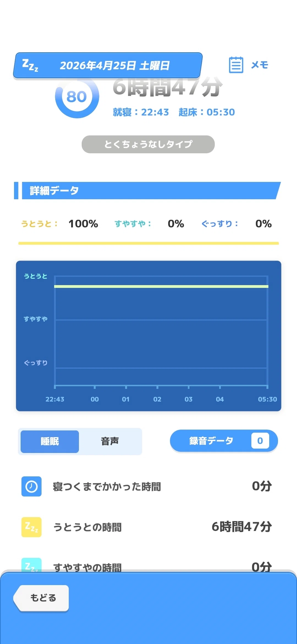Tap the sleep score 80 circle
The image size is (297, 644).
(77, 97)
